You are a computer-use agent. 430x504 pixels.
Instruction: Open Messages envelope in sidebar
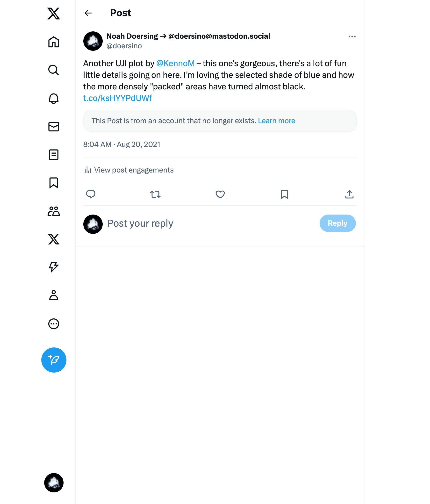pyautogui.click(x=53, y=127)
